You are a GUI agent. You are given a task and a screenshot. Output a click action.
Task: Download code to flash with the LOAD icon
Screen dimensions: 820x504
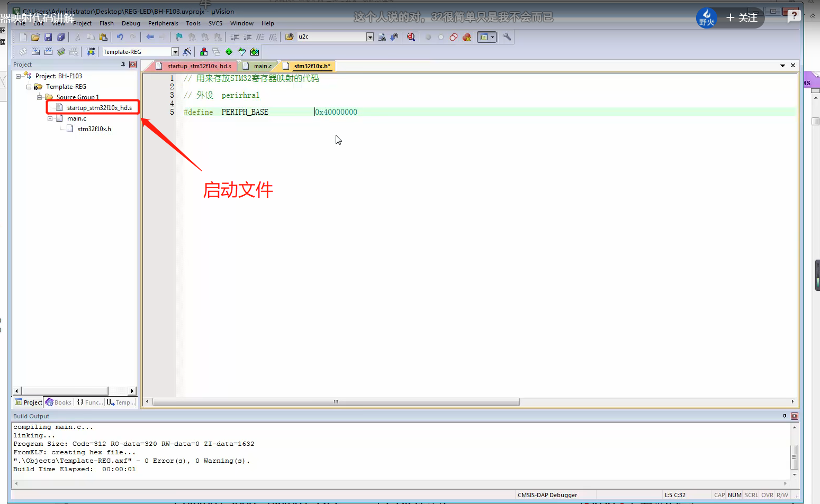tap(91, 52)
